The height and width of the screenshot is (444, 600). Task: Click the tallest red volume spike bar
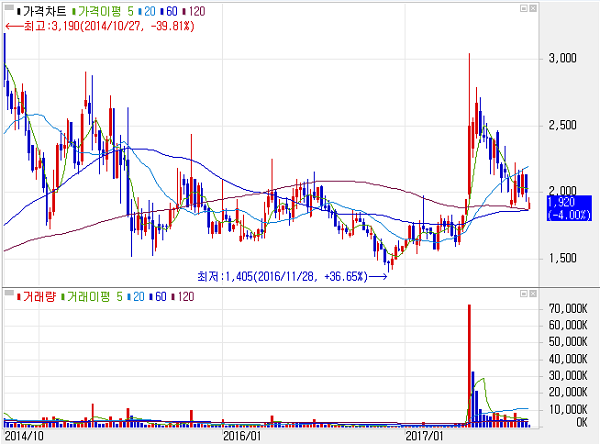pyautogui.click(x=470, y=366)
